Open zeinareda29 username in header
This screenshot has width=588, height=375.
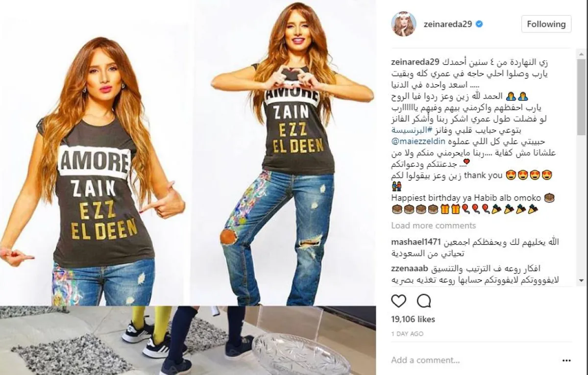tap(446, 24)
